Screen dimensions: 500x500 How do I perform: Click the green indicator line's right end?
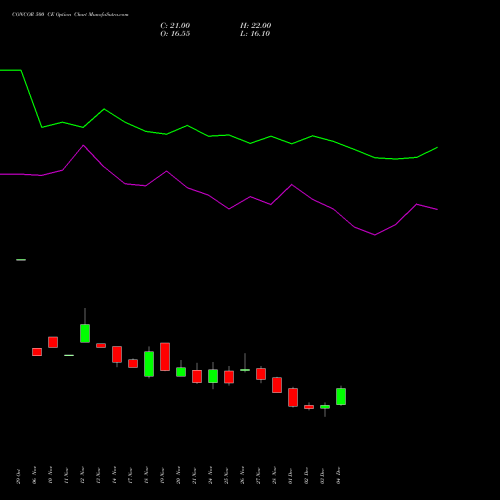[437, 147]
